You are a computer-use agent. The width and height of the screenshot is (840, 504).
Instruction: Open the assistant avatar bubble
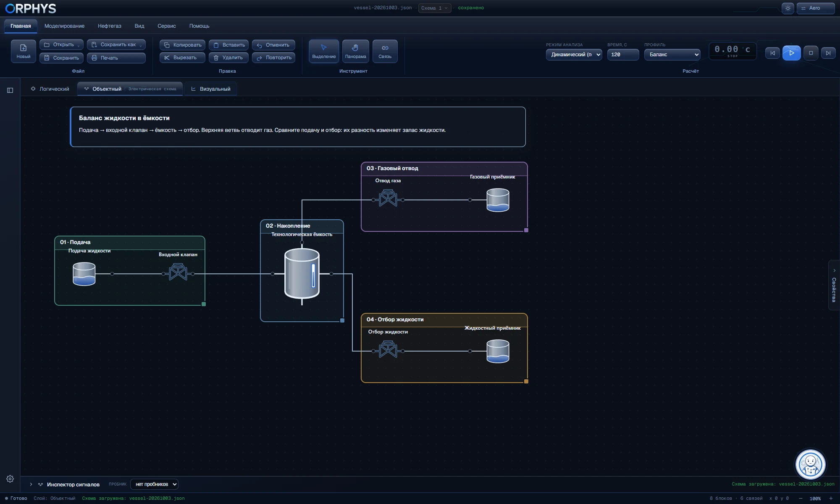810,464
